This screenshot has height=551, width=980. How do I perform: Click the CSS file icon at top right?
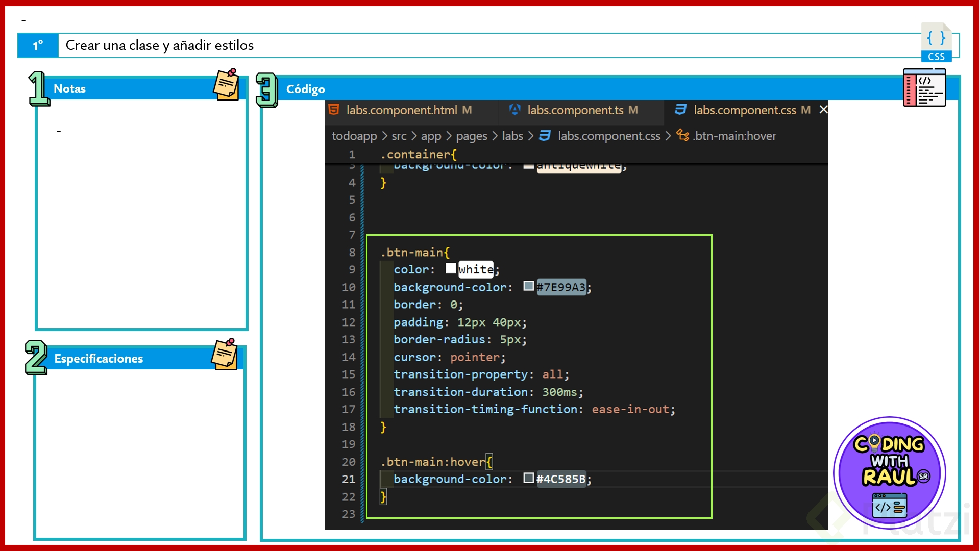pyautogui.click(x=936, y=43)
